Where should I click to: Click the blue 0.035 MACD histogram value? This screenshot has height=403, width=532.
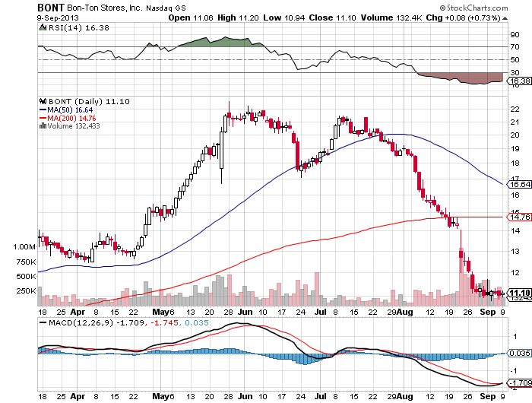tap(197, 322)
